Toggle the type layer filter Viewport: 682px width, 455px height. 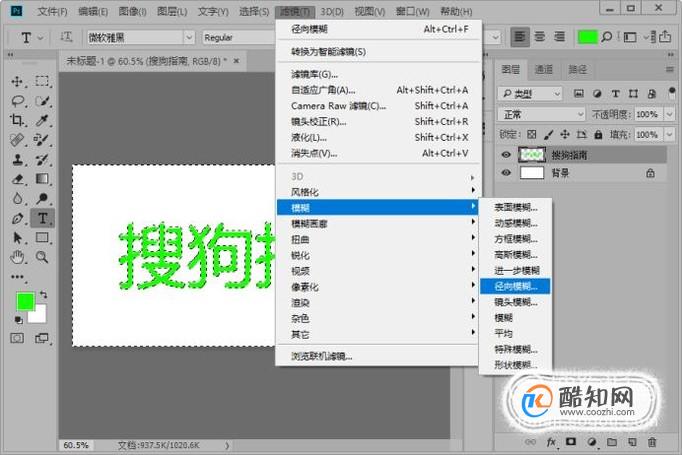tap(615, 94)
